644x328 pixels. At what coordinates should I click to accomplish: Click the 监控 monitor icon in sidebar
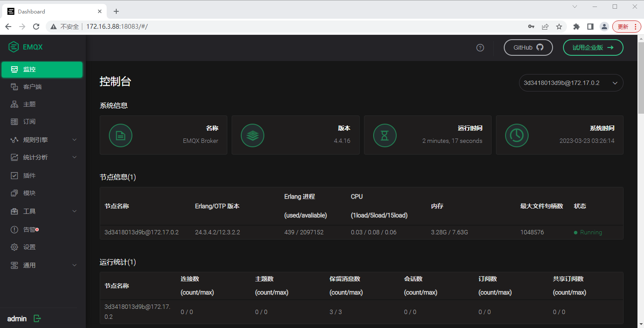[15, 69]
